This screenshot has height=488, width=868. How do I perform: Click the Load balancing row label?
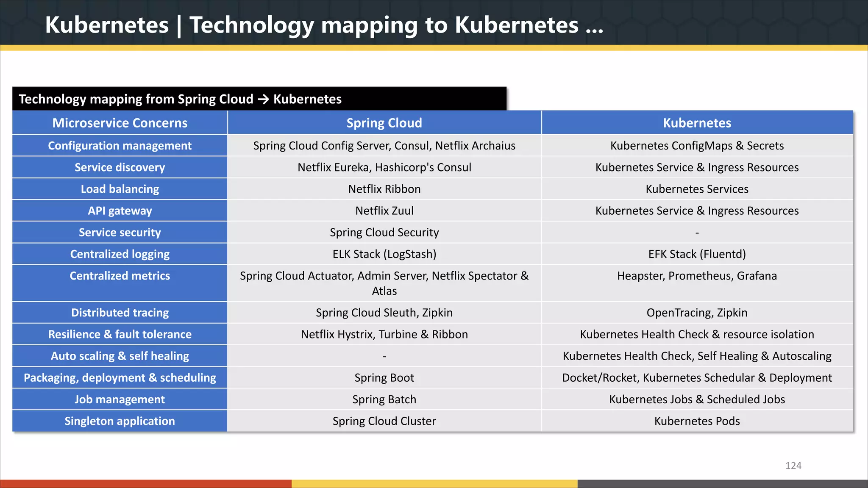(x=120, y=189)
